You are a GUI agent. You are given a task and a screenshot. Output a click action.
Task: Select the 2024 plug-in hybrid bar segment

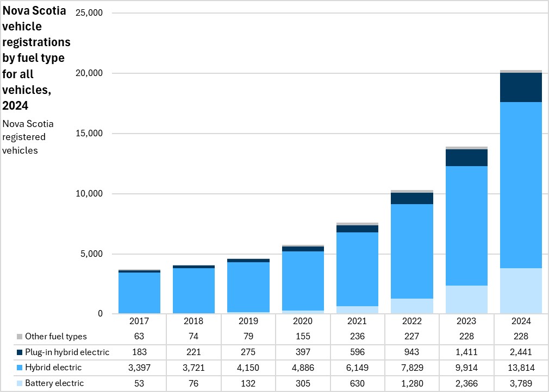tap(521, 87)
